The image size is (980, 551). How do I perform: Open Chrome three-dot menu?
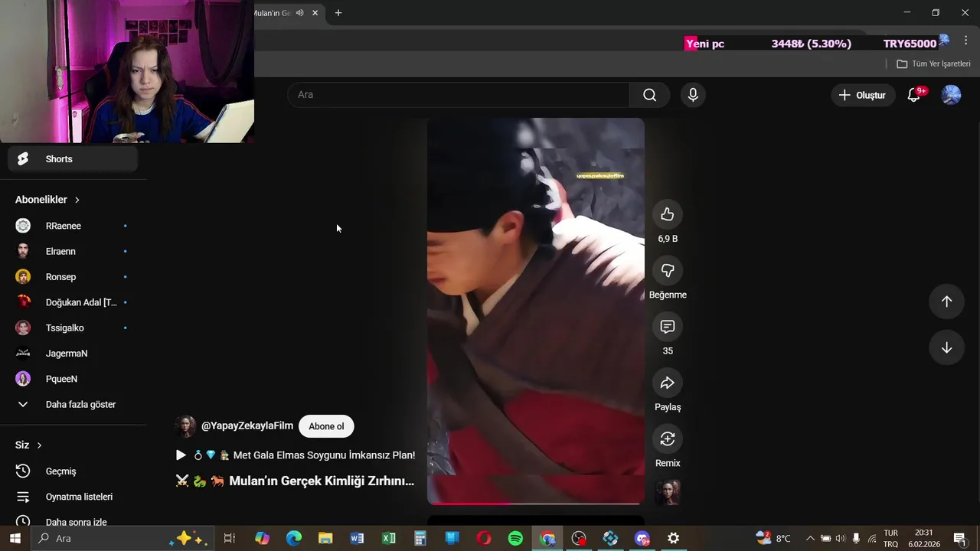965,41
